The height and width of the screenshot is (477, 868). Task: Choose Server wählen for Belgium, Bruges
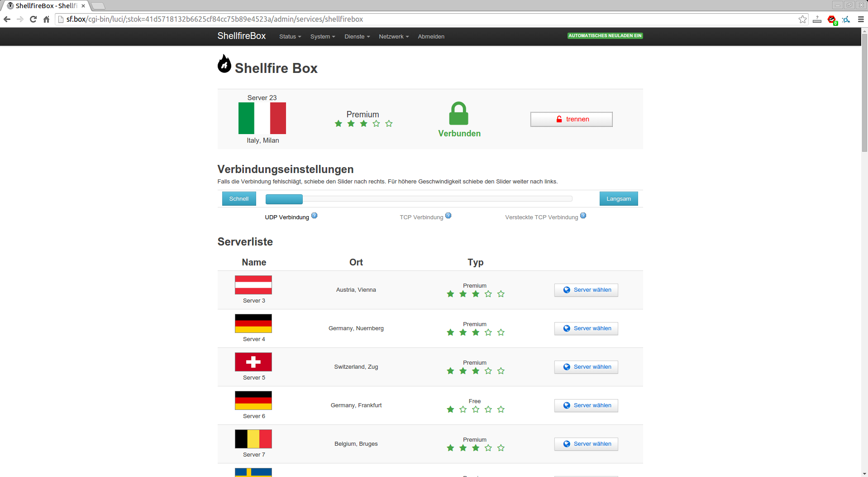coord(586,444)
